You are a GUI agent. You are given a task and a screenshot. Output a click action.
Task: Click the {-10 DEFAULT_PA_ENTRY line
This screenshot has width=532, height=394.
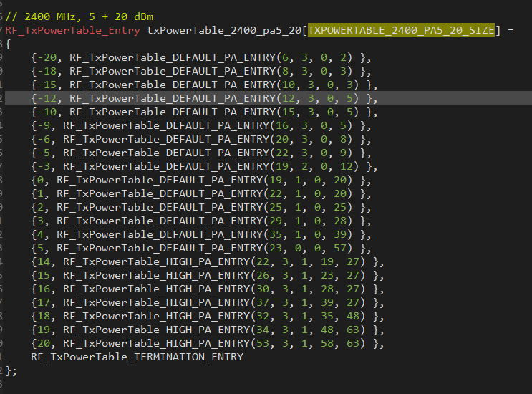[204, 112]
